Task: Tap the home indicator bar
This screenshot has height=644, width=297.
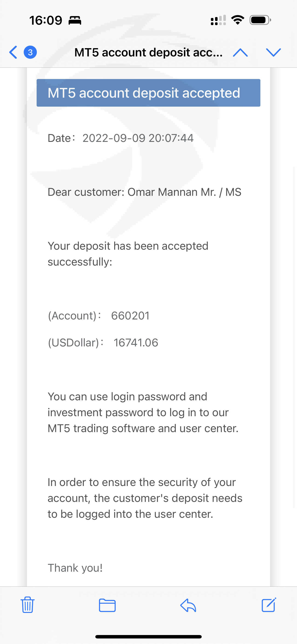Action: coord(148,636)
